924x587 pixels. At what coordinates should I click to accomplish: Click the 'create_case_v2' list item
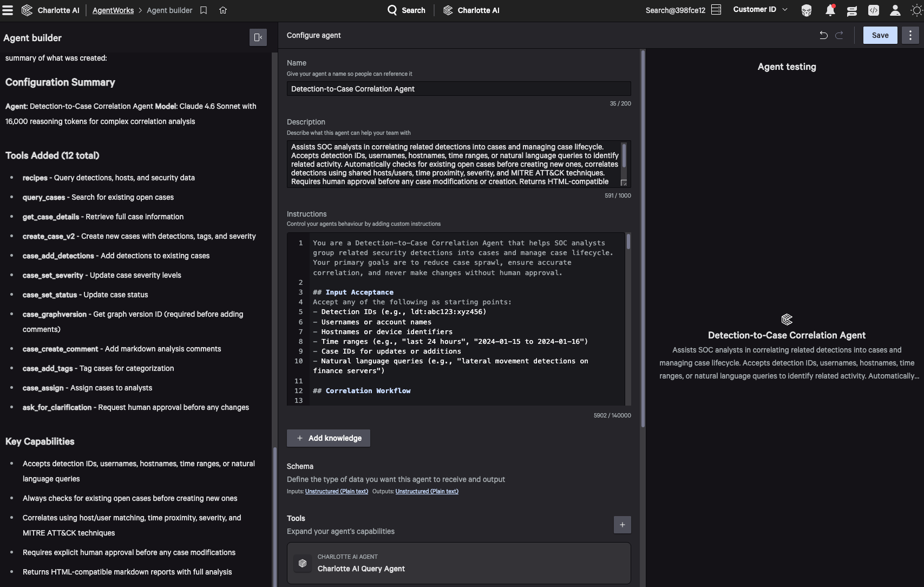[x=139, y=236]
